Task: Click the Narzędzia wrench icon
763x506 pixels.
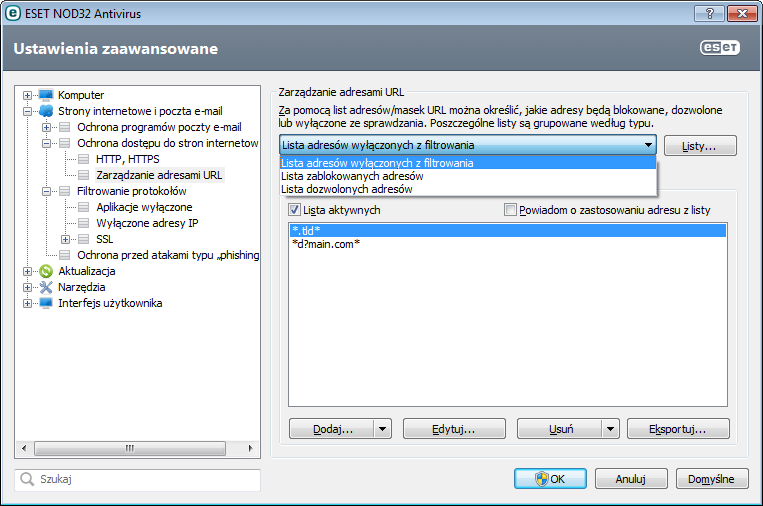Action: point(46,287)
